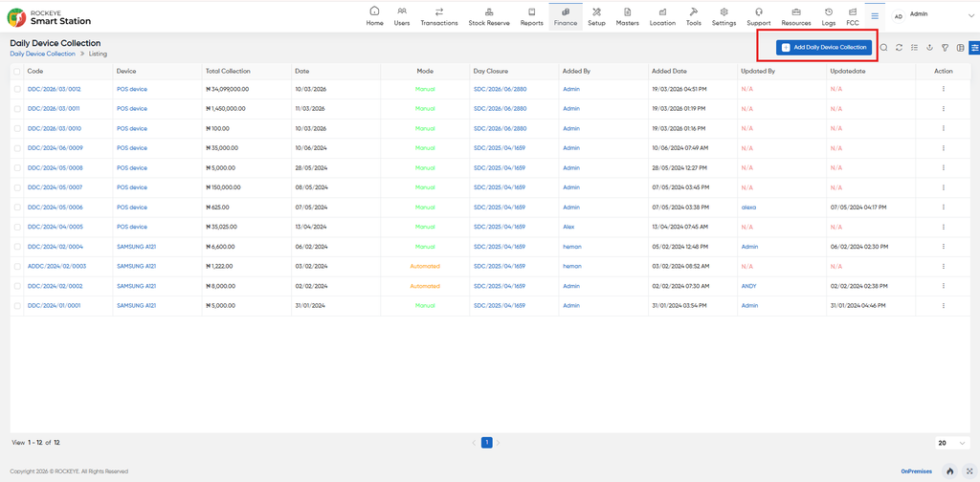The width and height of the screenshot is (980, 482).
Task: Refresh the listing with the reload icon
Action: pos(899,48)
